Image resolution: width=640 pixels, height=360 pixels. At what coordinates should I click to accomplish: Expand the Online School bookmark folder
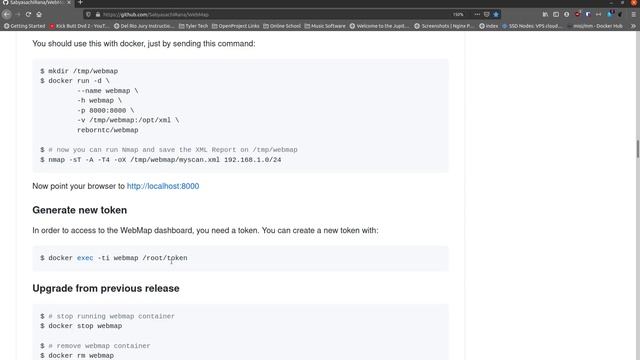pos(282,26)
